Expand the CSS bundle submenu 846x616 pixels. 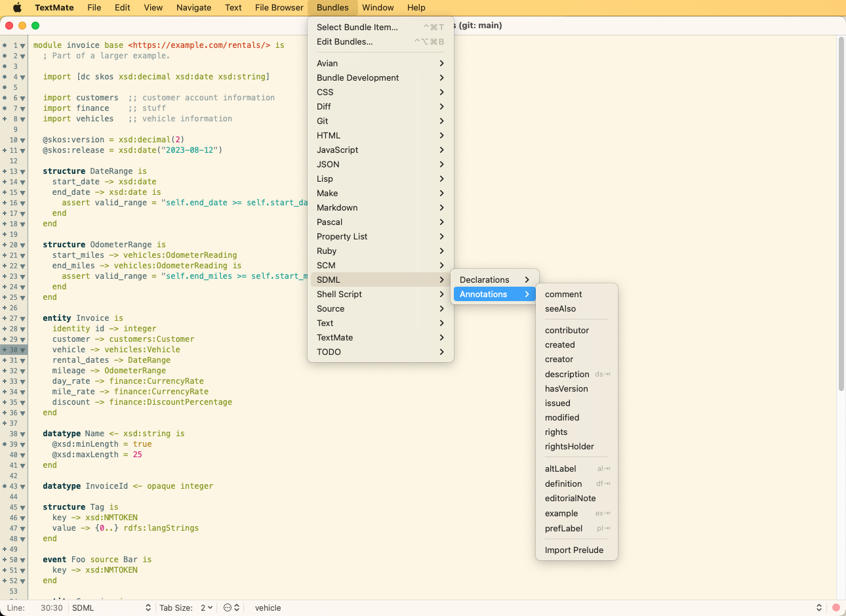coord(380,92)
